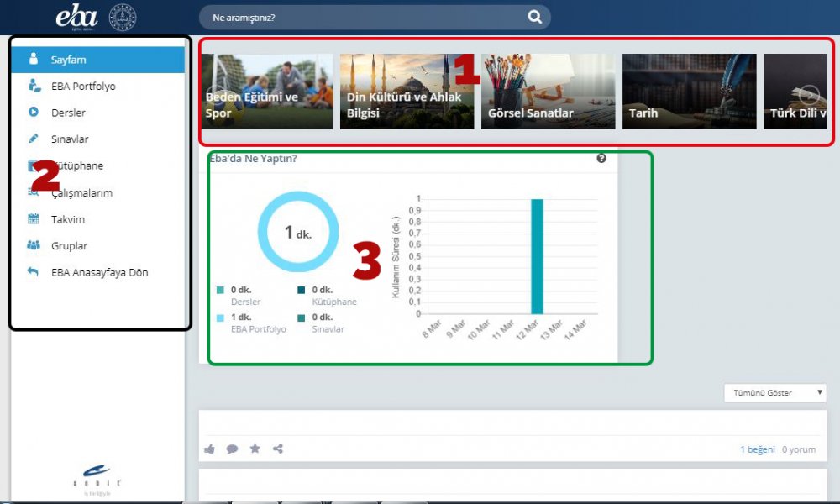
Task: Click the help question mark icon
Action: point(601,158)
